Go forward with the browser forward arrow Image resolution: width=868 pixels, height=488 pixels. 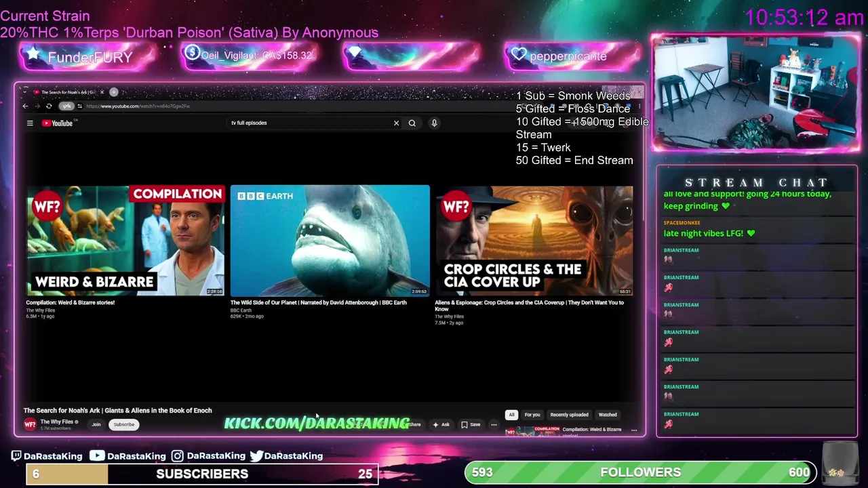[x=37, y=106]
